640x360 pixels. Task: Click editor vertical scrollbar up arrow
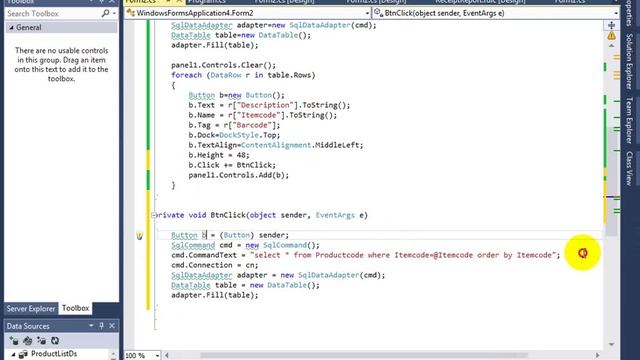(x=611, y=46)
